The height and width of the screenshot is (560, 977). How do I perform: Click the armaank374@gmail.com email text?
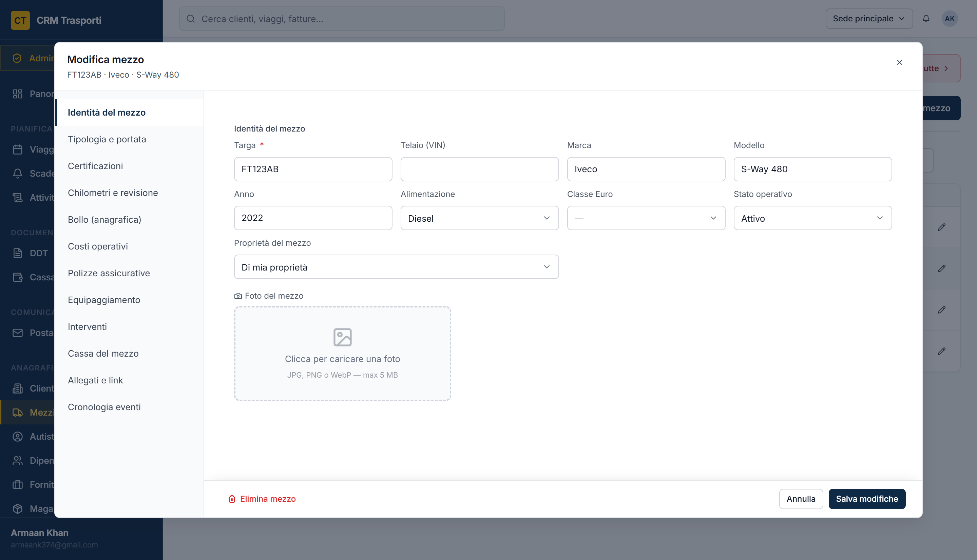(x=54, y=545)
